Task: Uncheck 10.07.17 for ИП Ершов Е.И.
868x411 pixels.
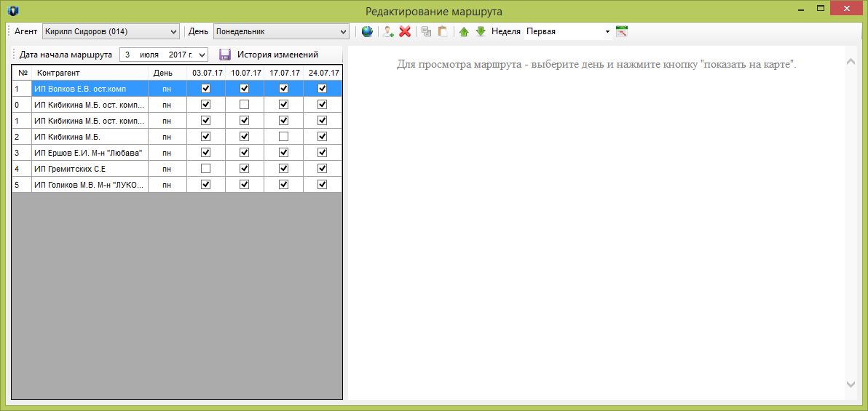Action: [245, 153]
